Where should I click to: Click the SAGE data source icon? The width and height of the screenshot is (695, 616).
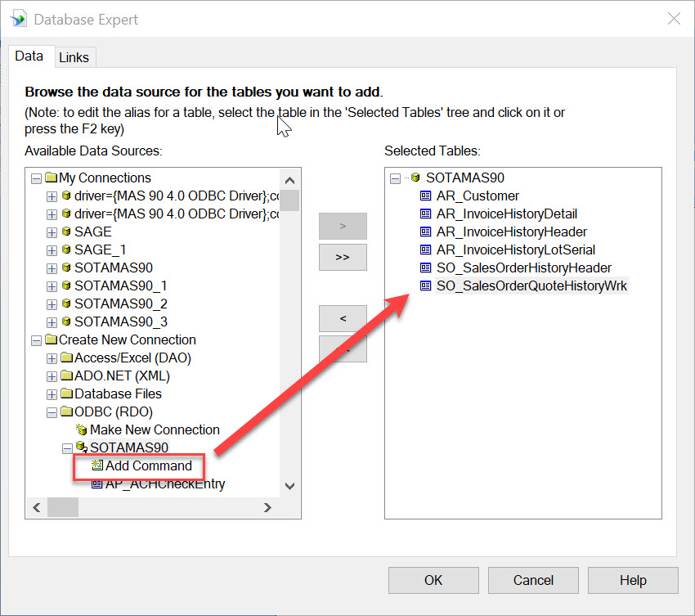pyautogui.click(x=66, y=231)
